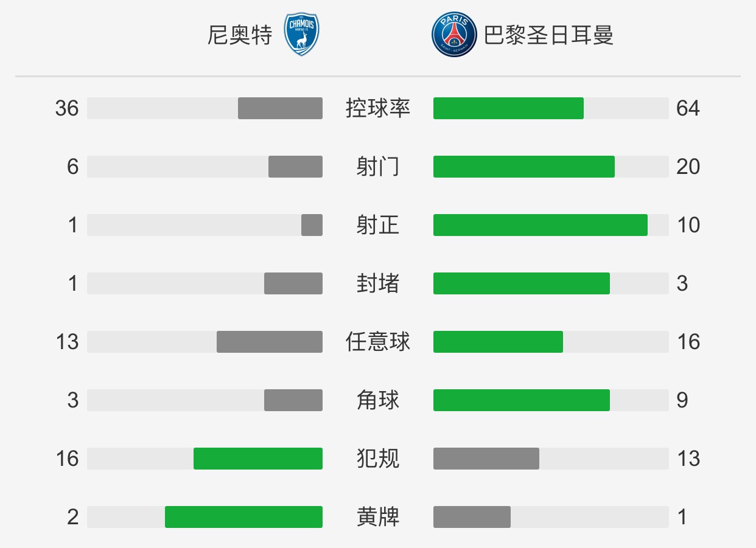Select the 封堵 stat label

[378, 283]
